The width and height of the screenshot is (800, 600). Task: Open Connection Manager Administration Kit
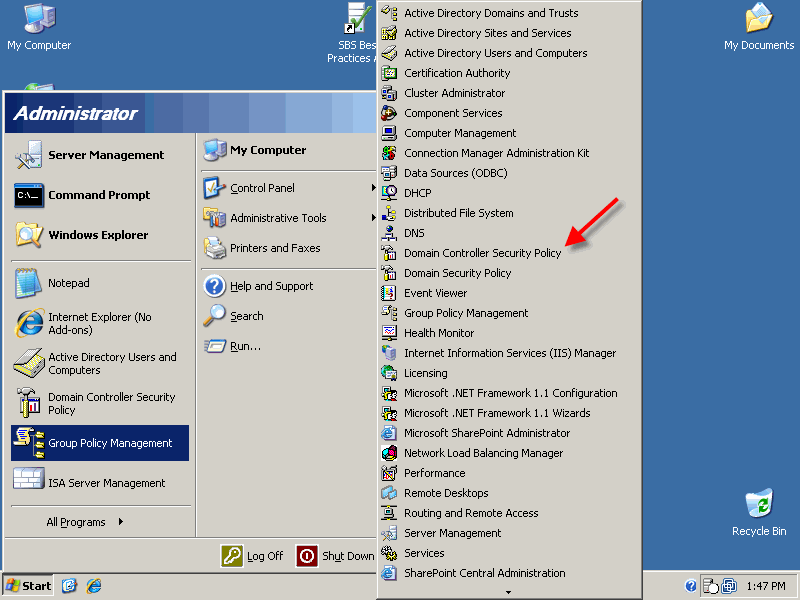click(x=509, y=153)
